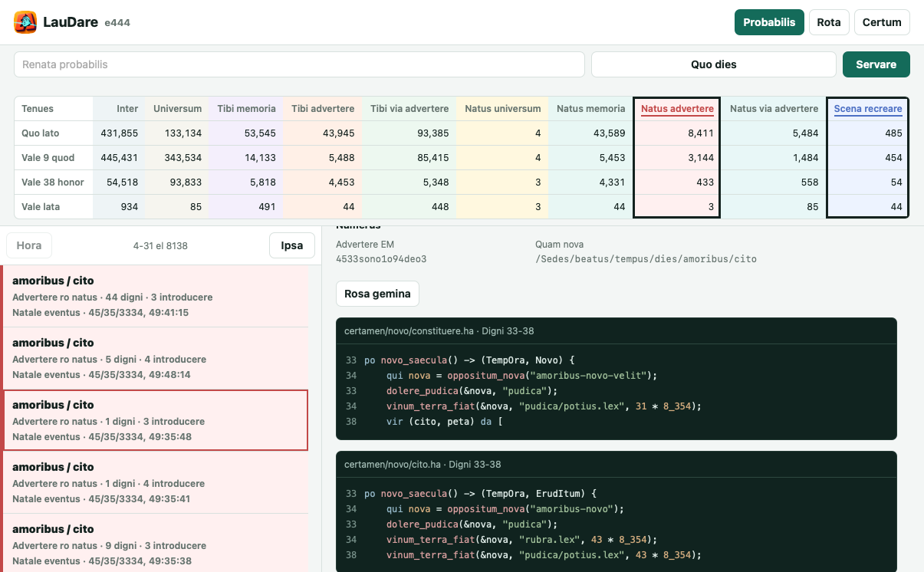This screenshot has width=924, height=572.
Task: Click the 8,411 Natus advertere cell
Action: point(677,133)
